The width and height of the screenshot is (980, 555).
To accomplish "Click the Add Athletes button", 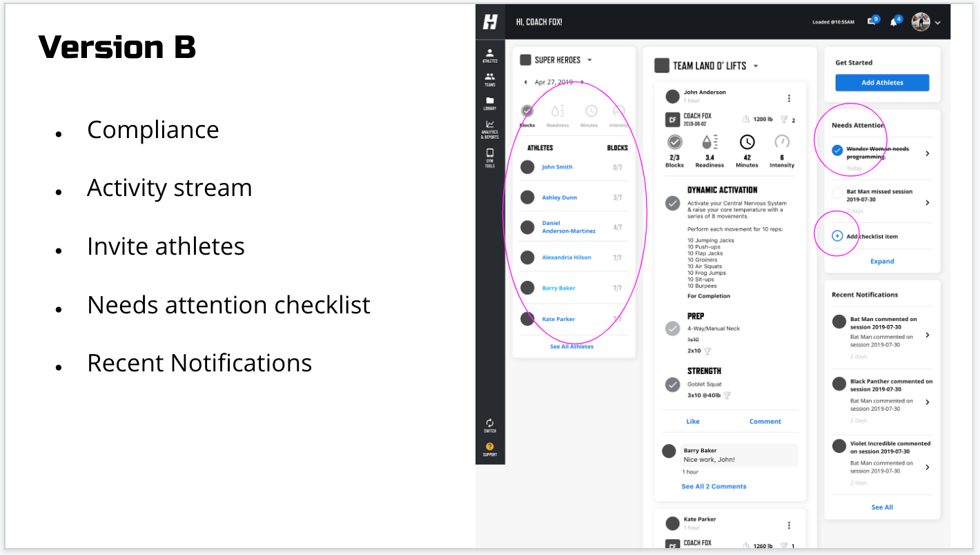I will [x=882, y=83].
